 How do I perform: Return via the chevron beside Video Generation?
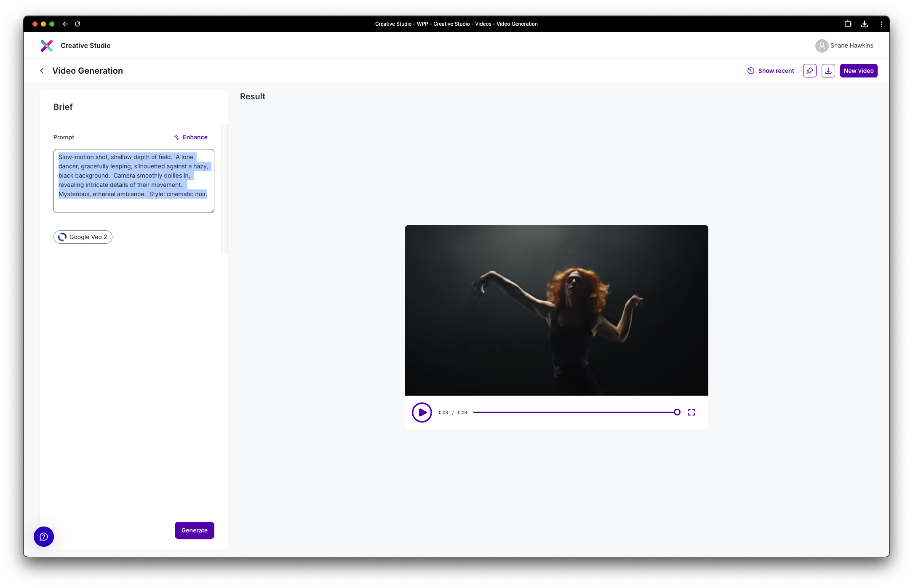pos(42,71)
